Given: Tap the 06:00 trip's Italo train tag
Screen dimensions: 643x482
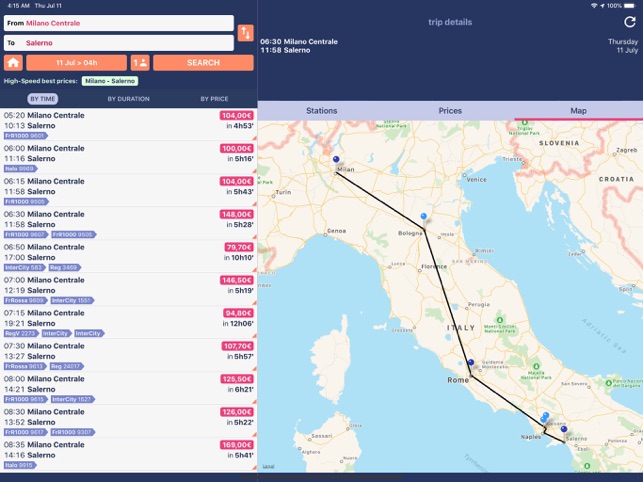Looking at the screenshot, I should click(x=20, y=169).
